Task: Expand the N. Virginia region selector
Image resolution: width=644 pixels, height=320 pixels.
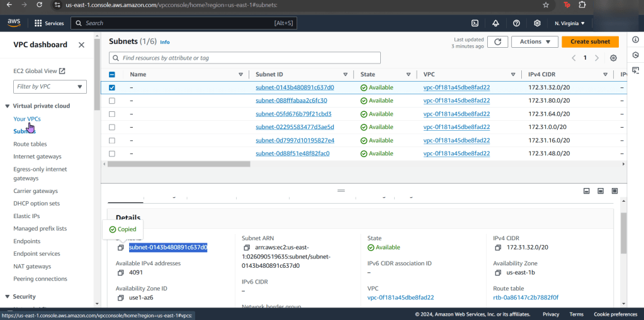Action: tap(569, 23)
